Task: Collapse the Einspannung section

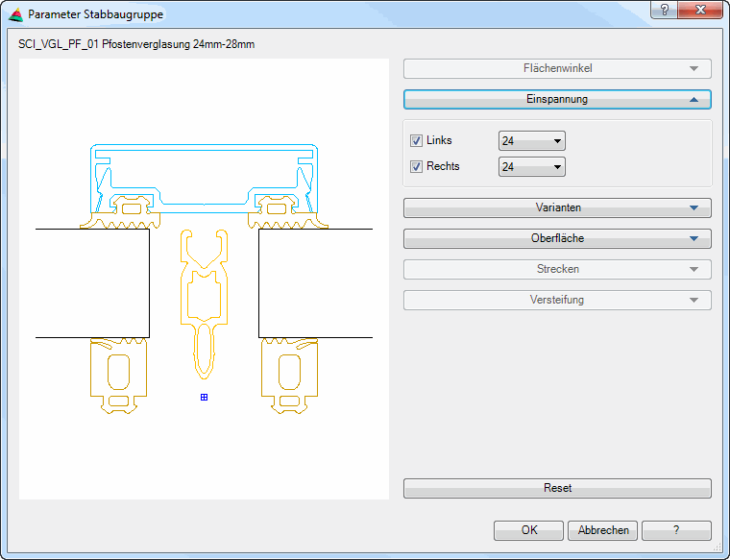Action: coord(557,100)
